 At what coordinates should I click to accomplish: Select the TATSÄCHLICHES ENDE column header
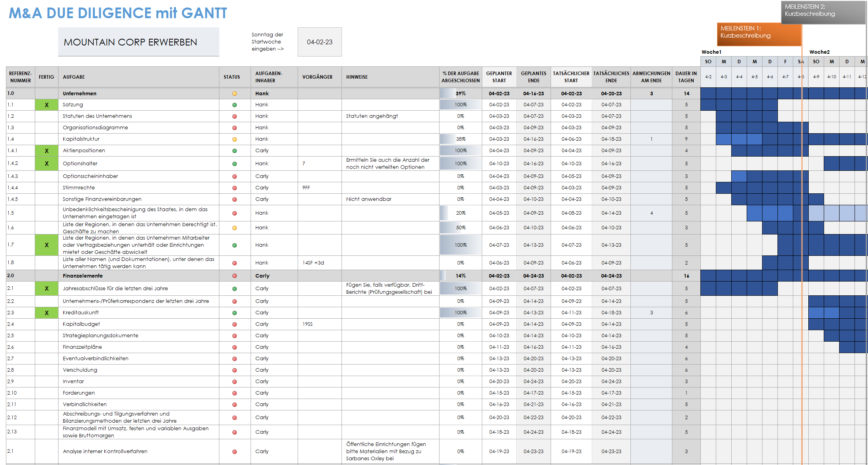pos(611,77)
